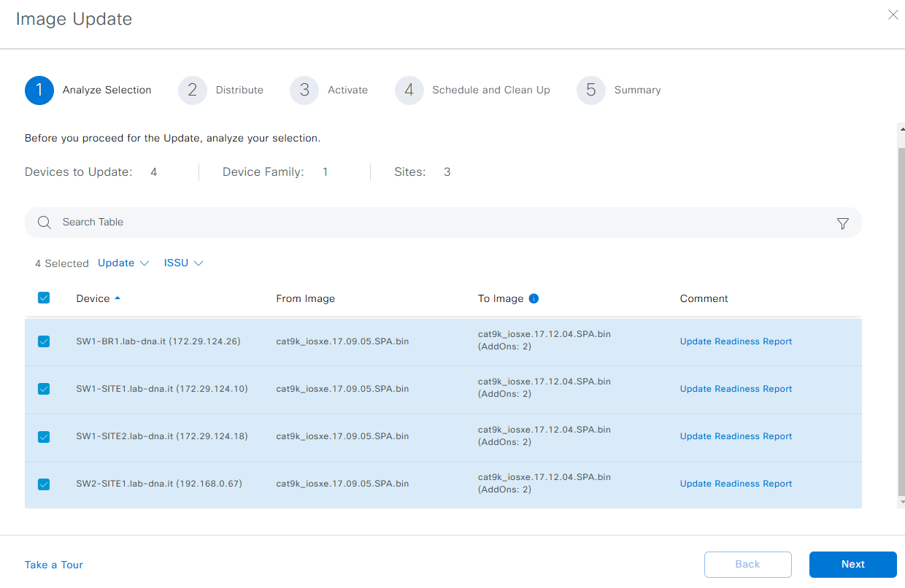Click the scrollbar down arrow
Screen dimensions: 905x588
click(x=901, y=502)
